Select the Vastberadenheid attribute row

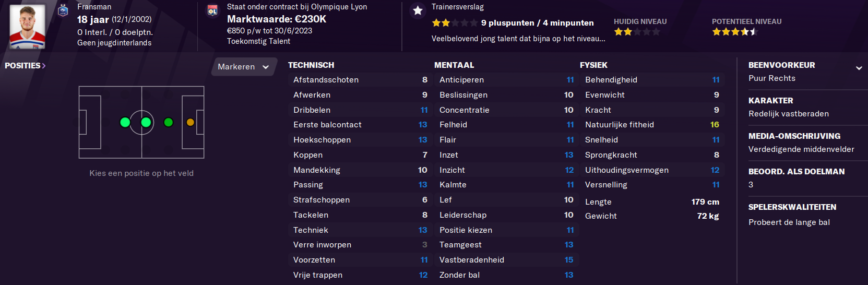tap(506, 260)
